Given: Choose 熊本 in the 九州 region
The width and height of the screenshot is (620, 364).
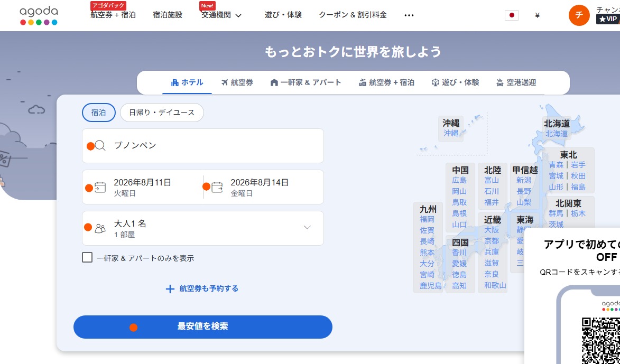Looking at the screenshot, I should pos(427,252).
